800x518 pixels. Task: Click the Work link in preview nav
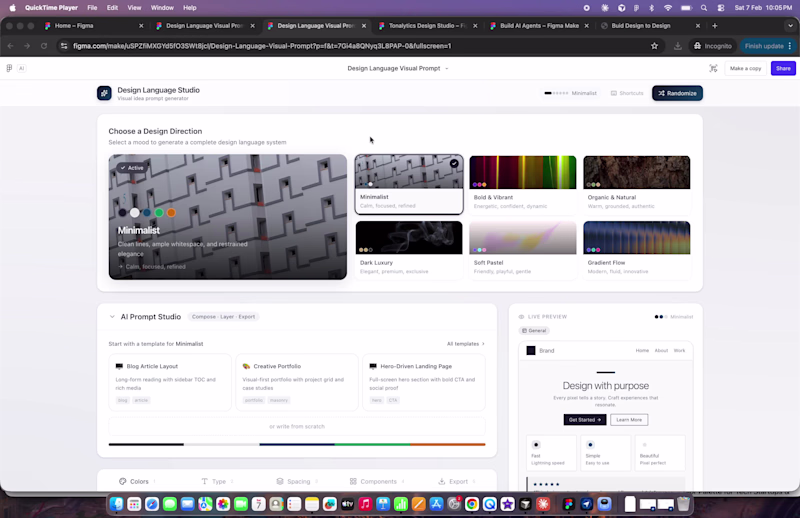680,351
